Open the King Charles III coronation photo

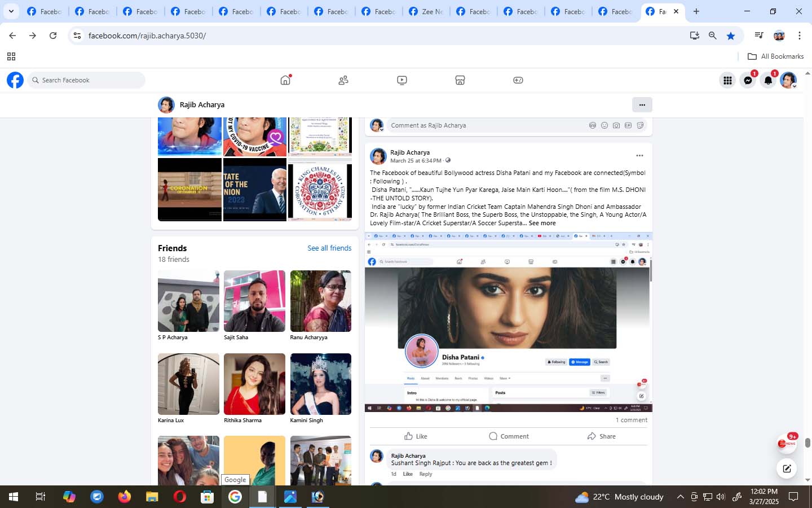pos(320,190)
